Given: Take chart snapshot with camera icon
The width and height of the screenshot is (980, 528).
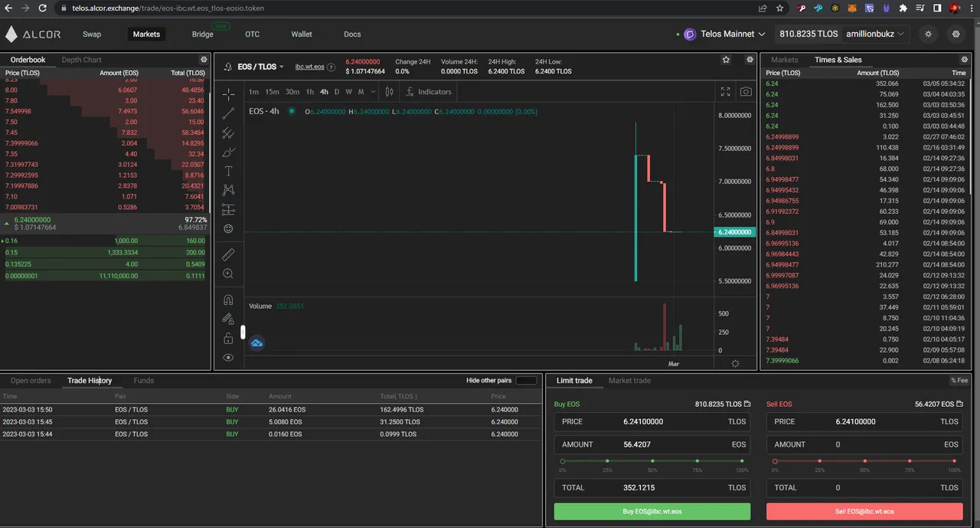Looking at the screenshot, I should (746, 92).
